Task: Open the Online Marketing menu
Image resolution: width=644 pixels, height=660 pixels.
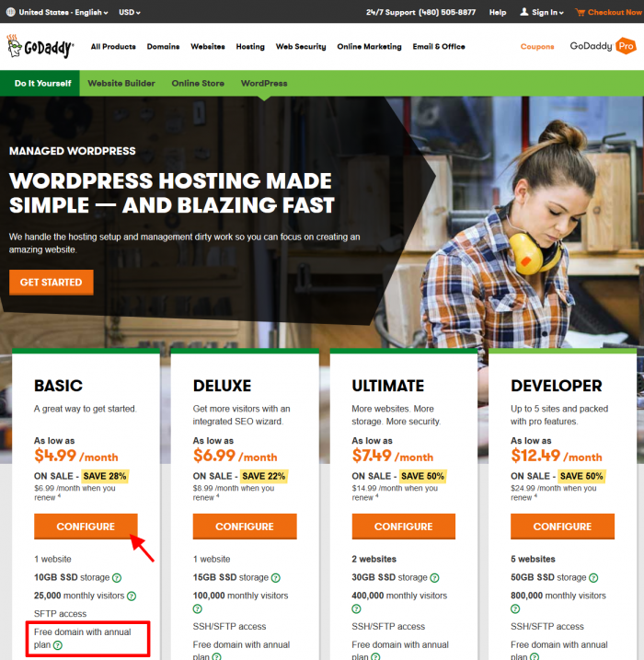Action: 369,47
